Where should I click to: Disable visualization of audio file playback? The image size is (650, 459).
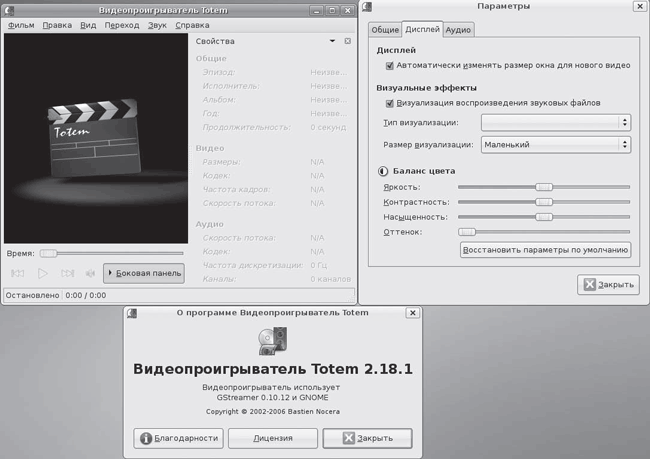(x=389, y=102)
